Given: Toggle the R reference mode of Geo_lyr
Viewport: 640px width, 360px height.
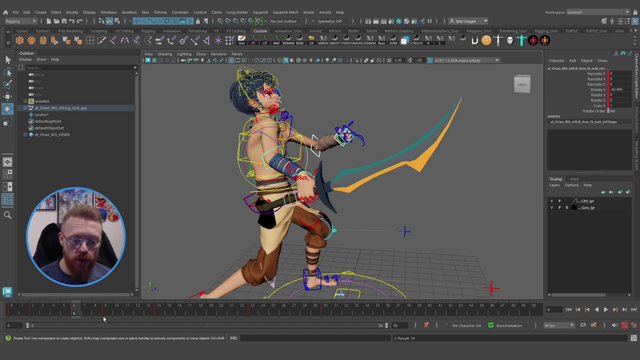Looking at the screenshot, I should (x=567, y=208).
